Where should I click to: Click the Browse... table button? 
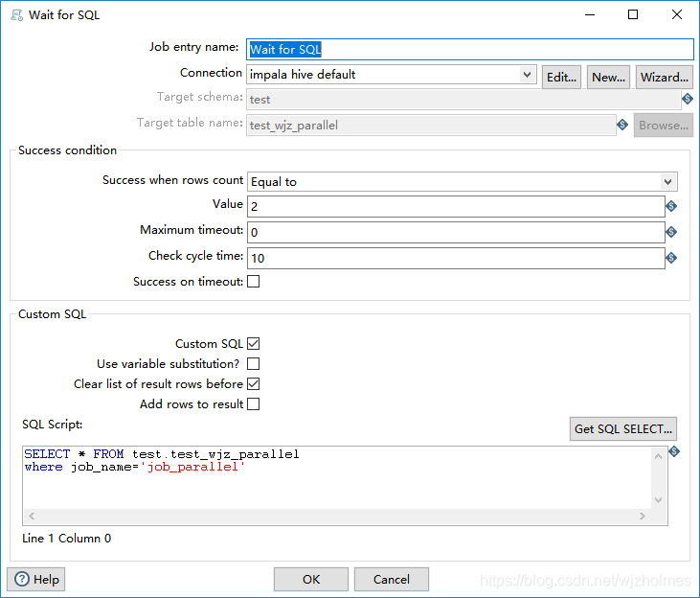tap(663, 126)
